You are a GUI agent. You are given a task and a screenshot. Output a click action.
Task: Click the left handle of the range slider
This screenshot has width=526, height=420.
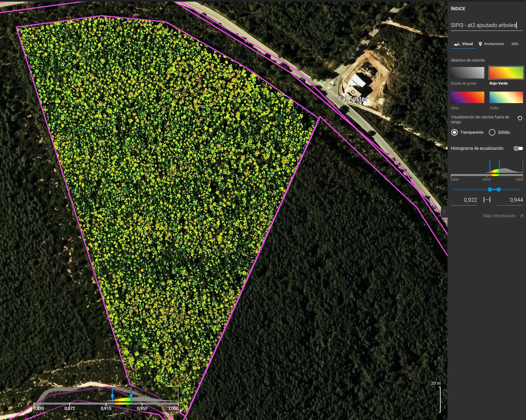pos(490,189)
